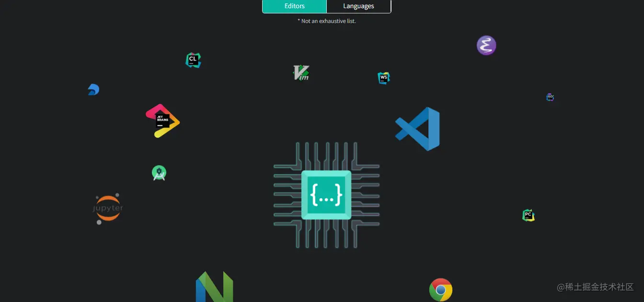This screenshot has height=302, width=644.
Task: Click the purple Emacs icon
Action: coord(486,45)
